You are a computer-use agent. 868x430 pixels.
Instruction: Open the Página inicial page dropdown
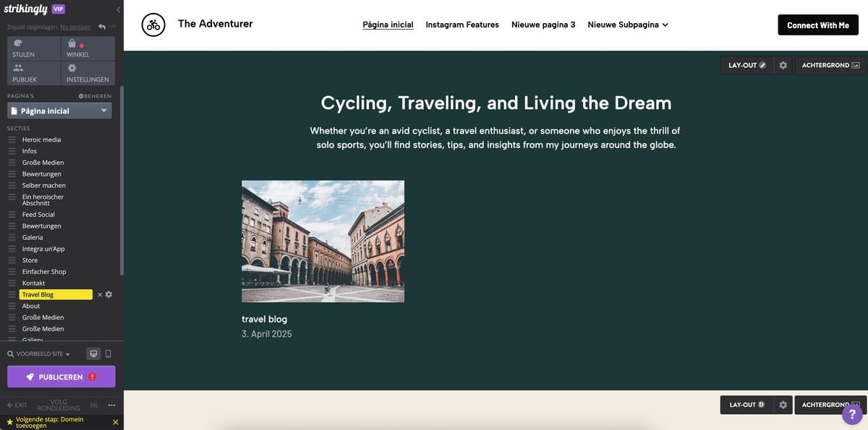[59, 111]
